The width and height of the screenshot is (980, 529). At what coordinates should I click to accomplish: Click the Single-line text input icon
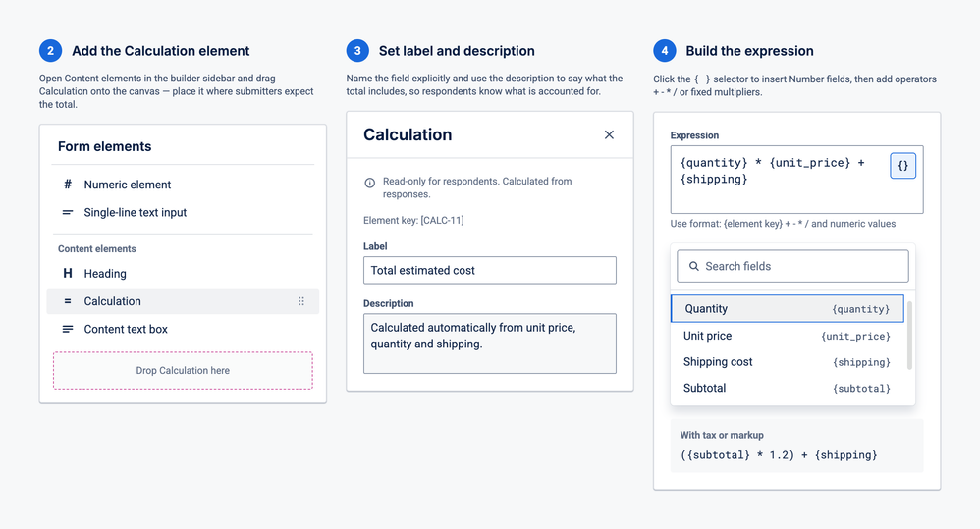point(68,212)
